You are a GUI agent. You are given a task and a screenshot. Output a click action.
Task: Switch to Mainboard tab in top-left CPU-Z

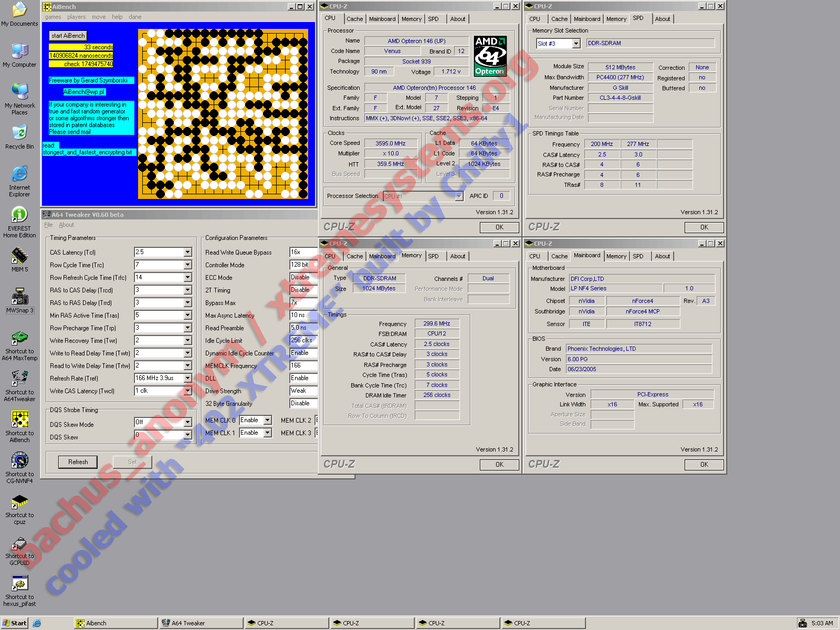coord(382,19)
